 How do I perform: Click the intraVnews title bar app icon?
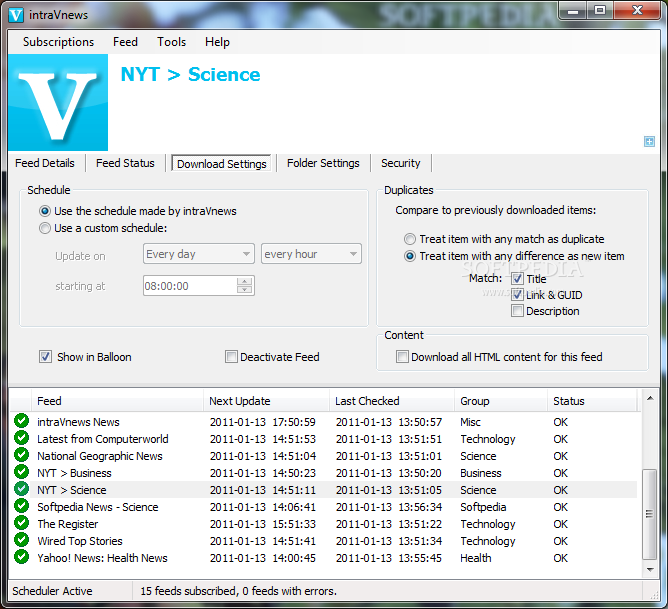16,15
